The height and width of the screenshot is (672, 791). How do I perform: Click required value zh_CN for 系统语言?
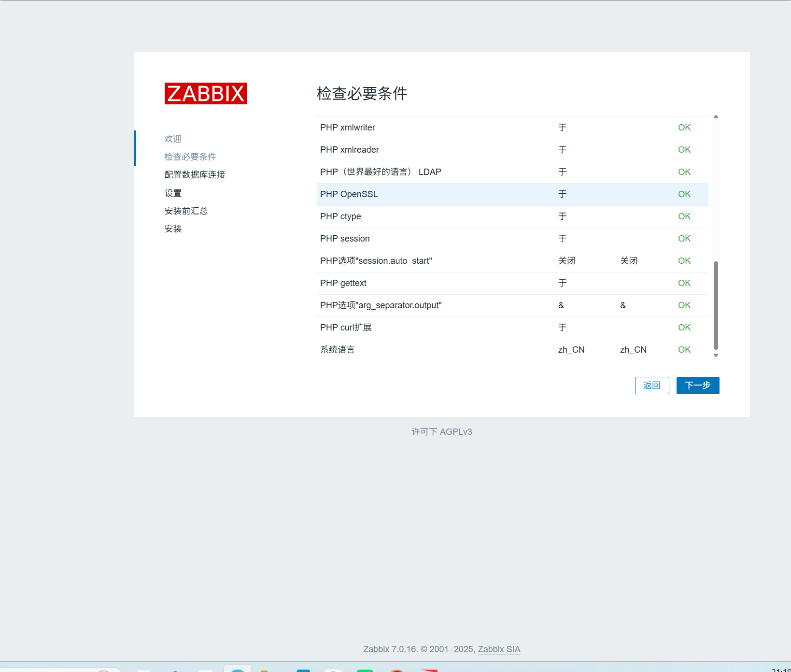[x=633, y=350]
